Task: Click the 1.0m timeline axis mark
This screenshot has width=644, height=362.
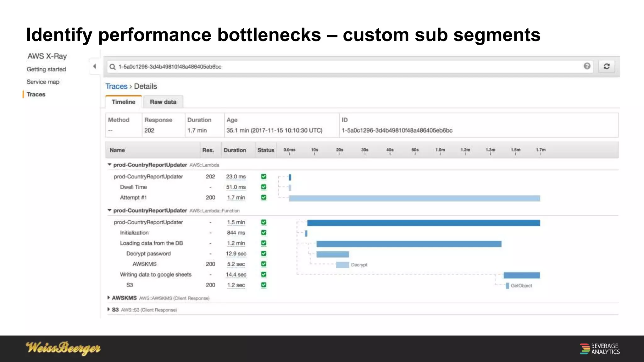Action: pos(440,150)
